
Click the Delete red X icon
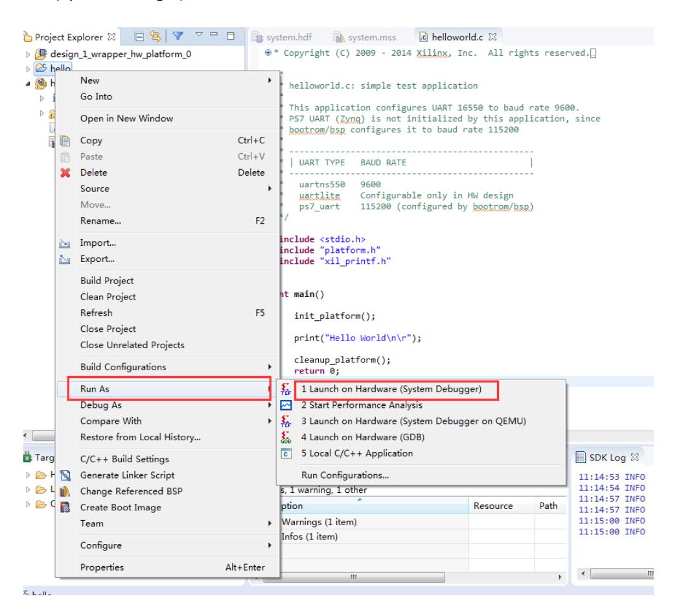coord(64,173)
